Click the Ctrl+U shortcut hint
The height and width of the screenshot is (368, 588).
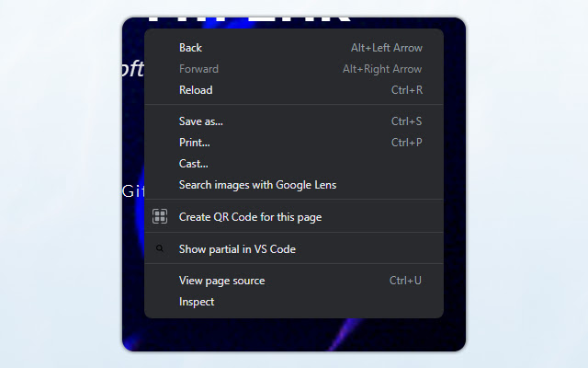tap(405, 281)
